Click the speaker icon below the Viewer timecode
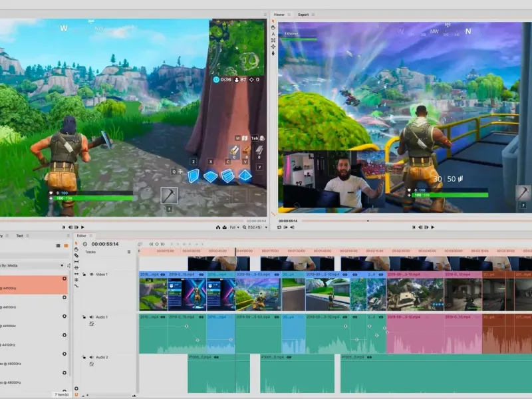532x399 pixels. point(292,227)
